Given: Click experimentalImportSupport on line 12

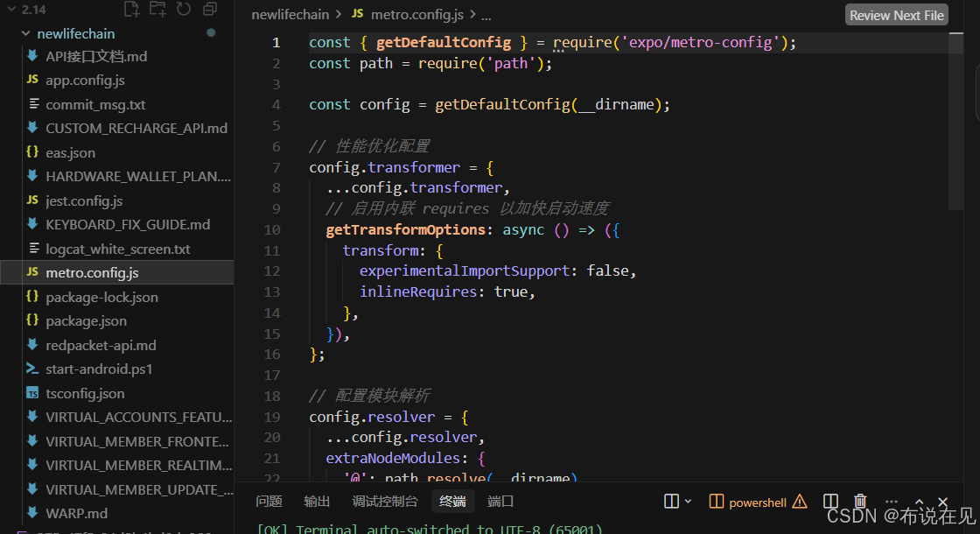Looking at the screenshot, I should [465, 271].
